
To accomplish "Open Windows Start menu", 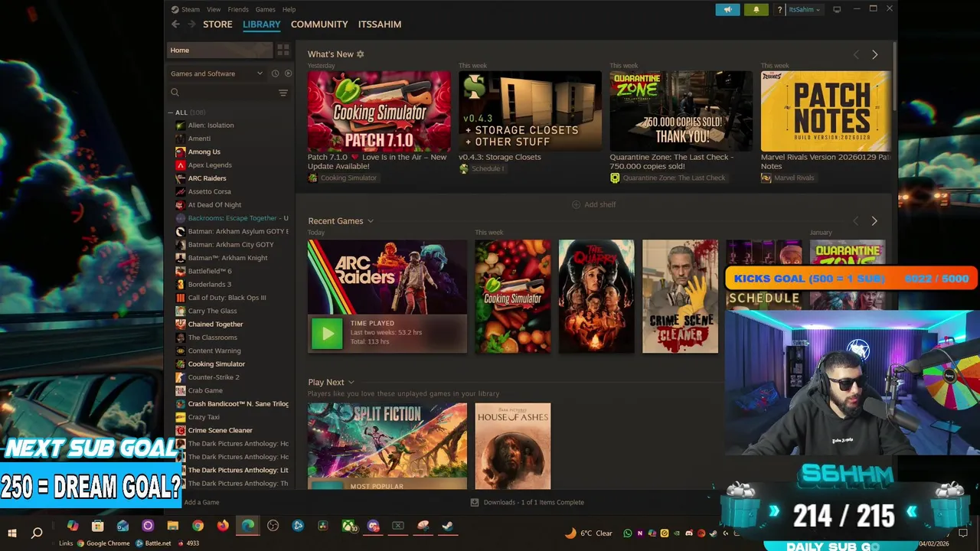I will [x=12, y=533].
